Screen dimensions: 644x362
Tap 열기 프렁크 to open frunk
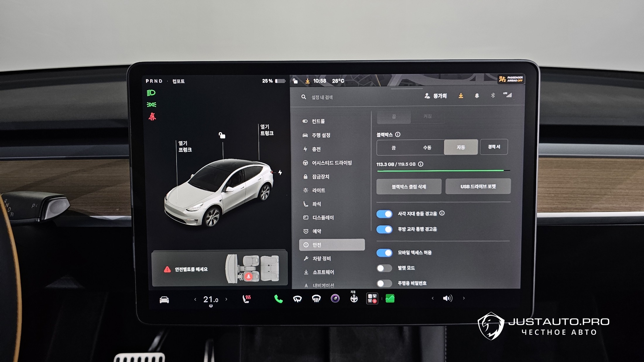[185, 146]
